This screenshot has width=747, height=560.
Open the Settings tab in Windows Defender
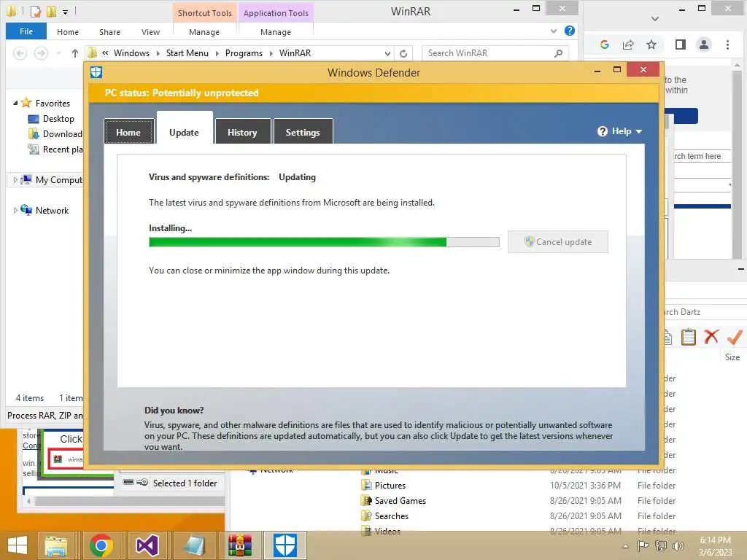(x=303, y=132)
